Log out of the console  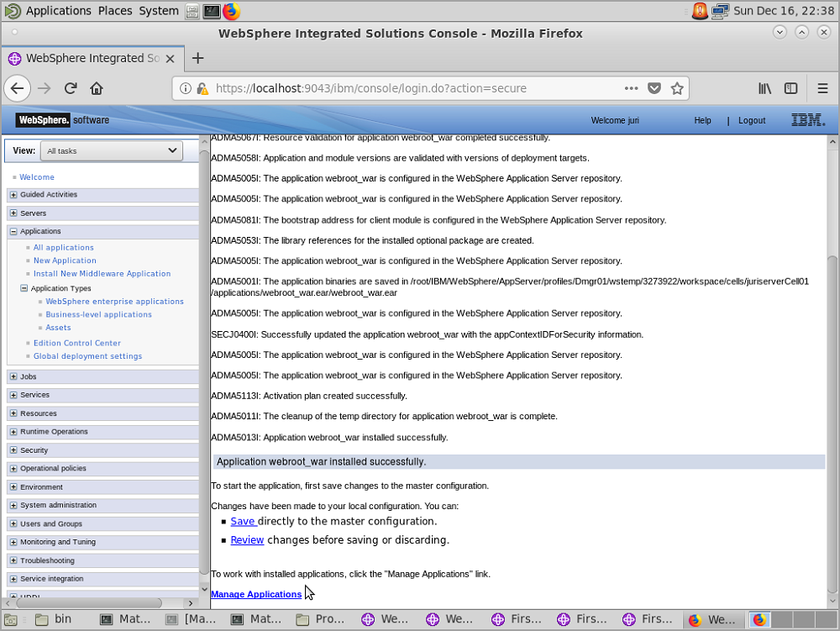coord(752,120)
